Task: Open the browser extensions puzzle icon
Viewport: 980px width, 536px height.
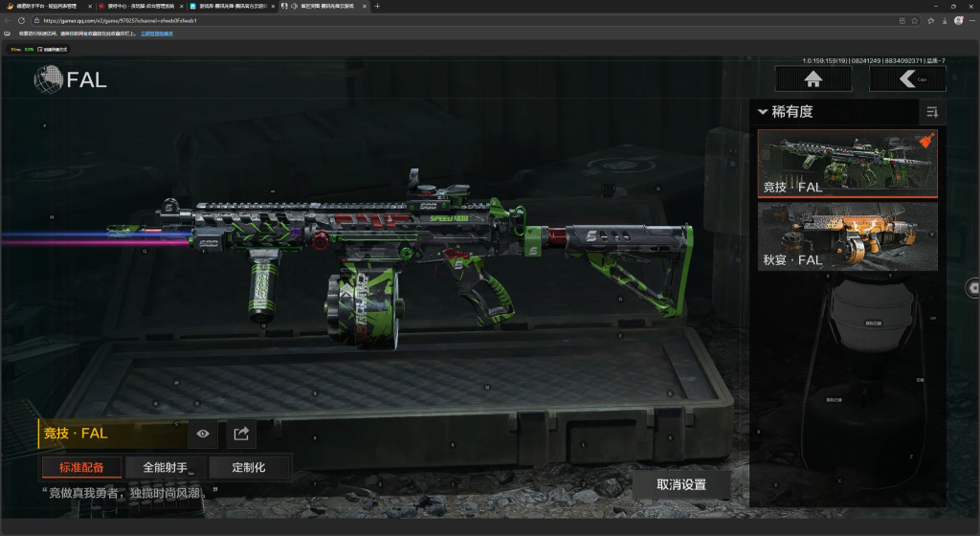Action: click(x=930, y=21)
